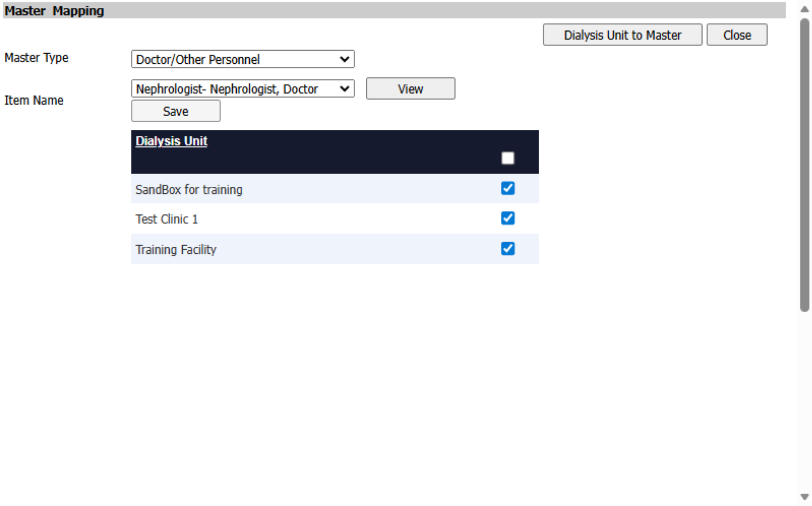Open Dialysis Unit to Master mapping

(623, 35)
